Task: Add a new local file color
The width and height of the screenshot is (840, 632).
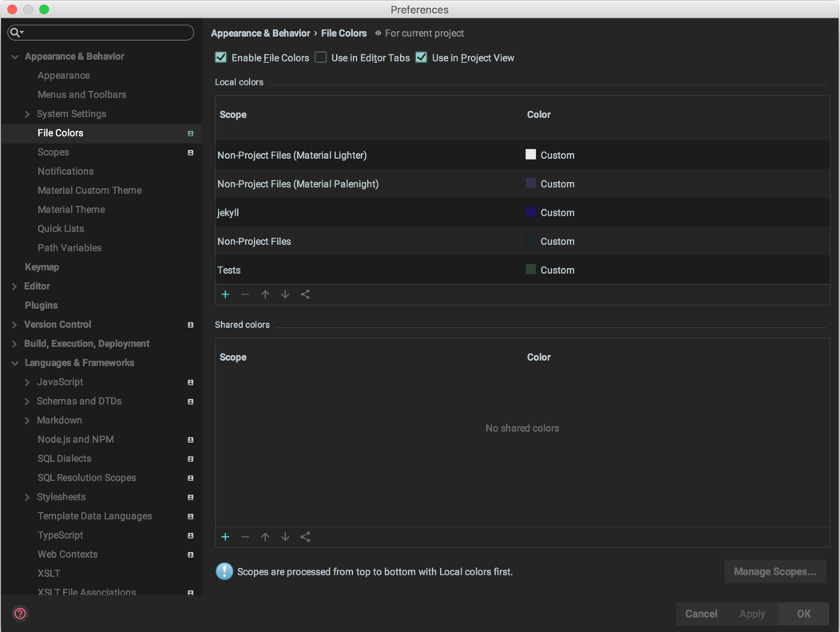Action: click(225, 294)
